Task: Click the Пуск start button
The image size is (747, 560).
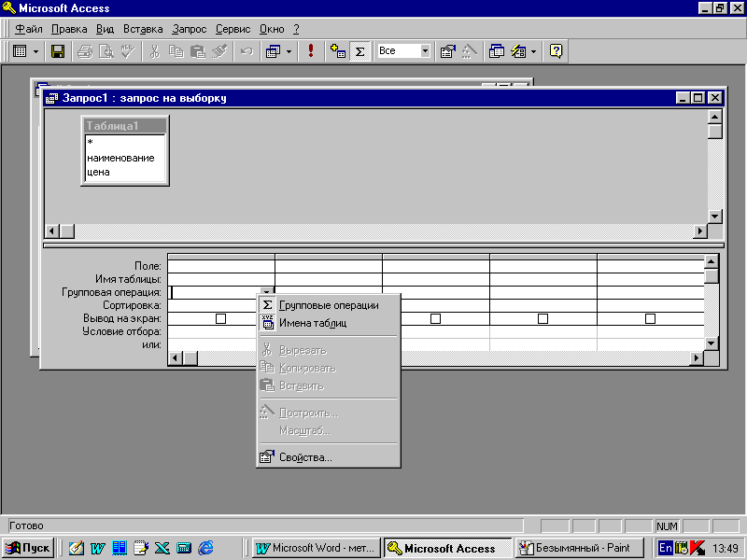Action: pos(28,548)
